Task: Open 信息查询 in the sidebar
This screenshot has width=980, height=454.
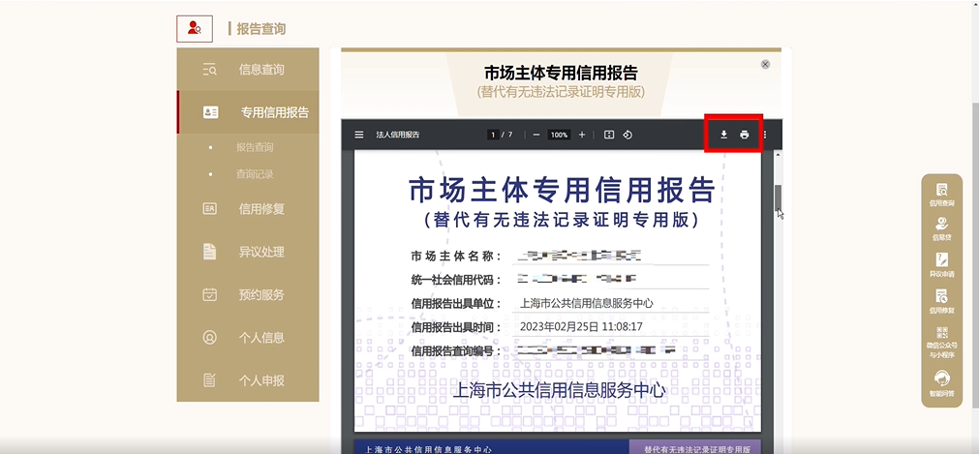Action: (248, 70)
